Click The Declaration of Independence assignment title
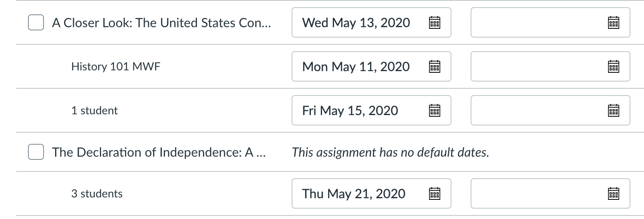 pyautogui.click(x=159, y=152)
